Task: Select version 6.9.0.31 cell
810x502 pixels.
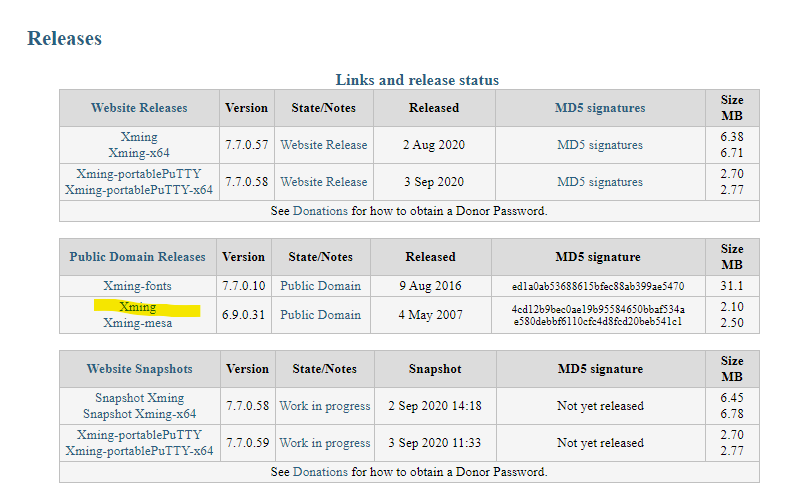Action: [243, 315]
